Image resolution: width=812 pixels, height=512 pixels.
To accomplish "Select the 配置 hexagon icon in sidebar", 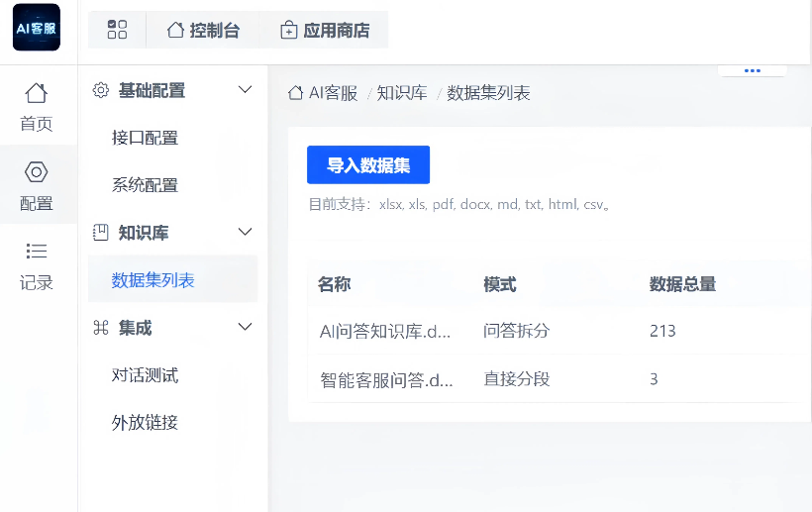I will coord(37,172).
